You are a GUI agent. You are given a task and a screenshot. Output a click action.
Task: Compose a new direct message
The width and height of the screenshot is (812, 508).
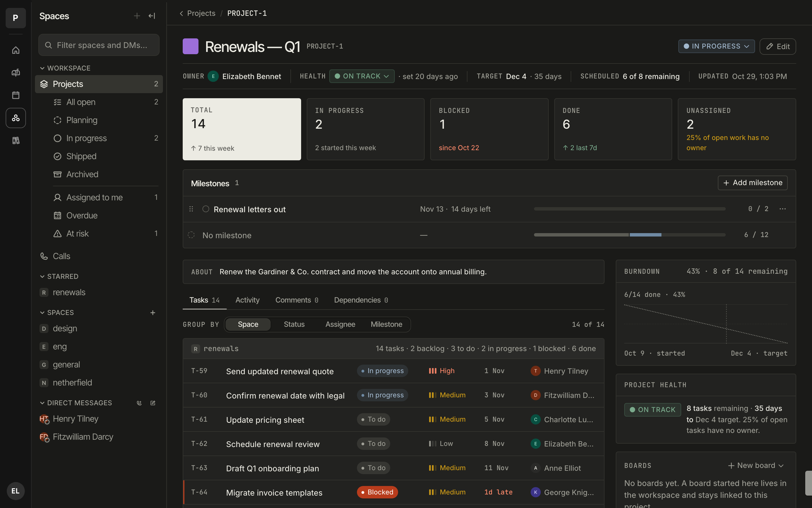click(153, 403)
